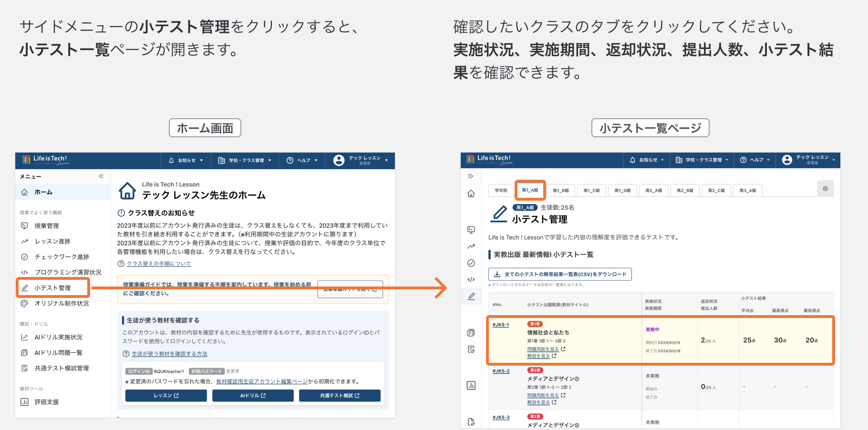Screen dimensions: 868x430
Task: Click the AIドリル button on home screen
Action: point(253,396)
